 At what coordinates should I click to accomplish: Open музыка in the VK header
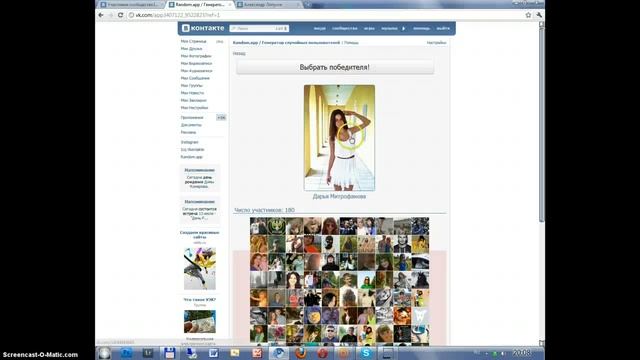coord(389,29)
